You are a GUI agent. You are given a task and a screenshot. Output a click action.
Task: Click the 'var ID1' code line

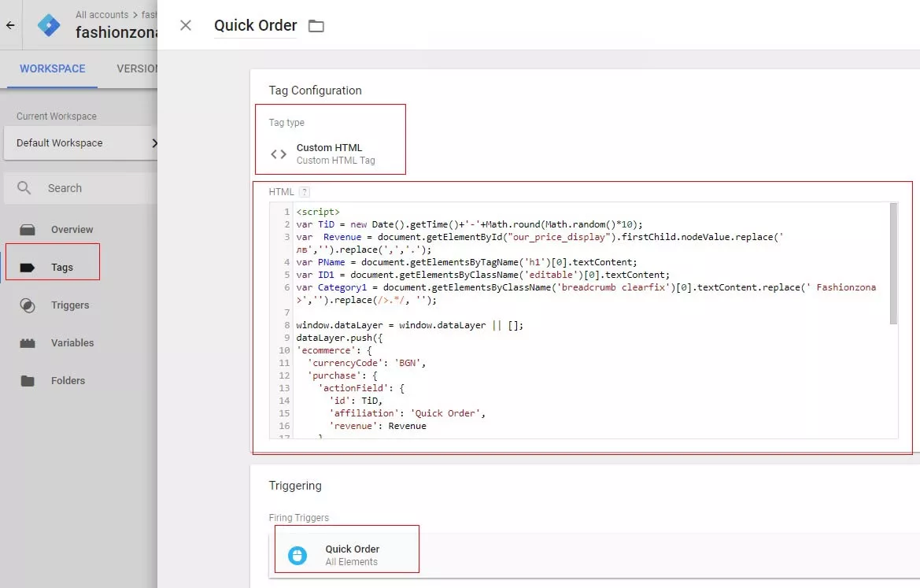pos(483,275)
